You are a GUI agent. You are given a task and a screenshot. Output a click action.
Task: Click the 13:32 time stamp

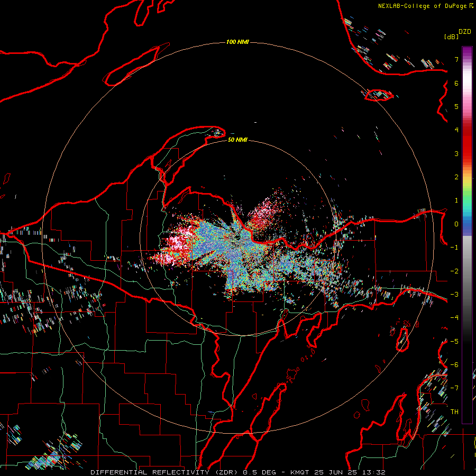click(x=373, y=472)
